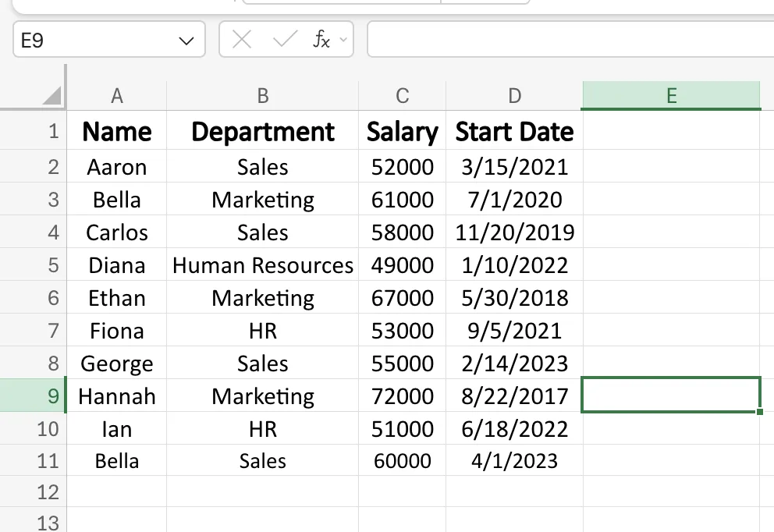This screenshot has width=774, height=532.
Task: Select row 11 header
Action: [x=33, y=460]
